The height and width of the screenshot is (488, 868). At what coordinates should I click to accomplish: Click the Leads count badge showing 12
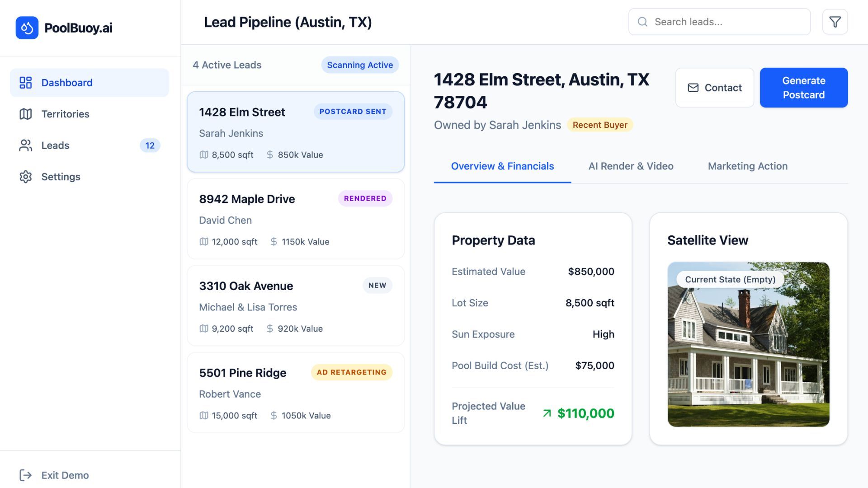[150, 145]
